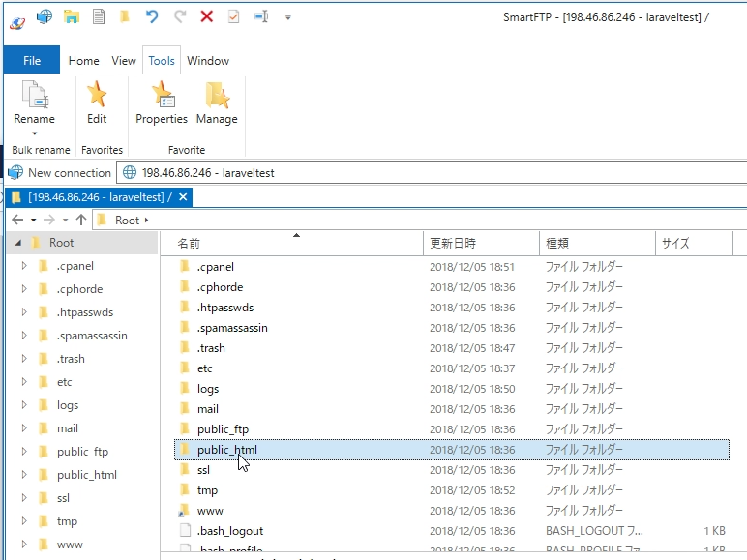Image resolution: width=747 pixels, height=560 pixels.
Task: Select etc in the folder tree
Action: [64, 382]
